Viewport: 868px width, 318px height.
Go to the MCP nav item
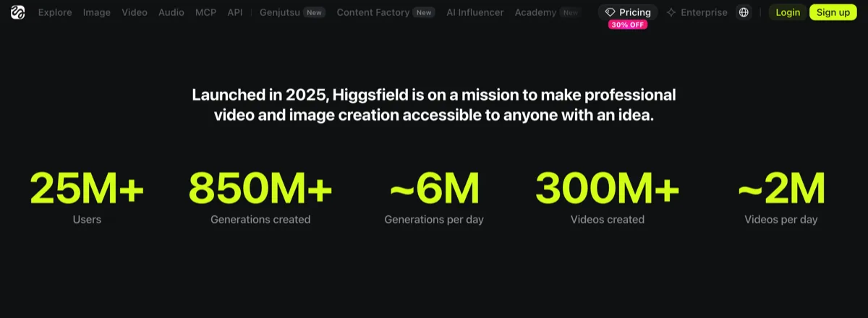pos(205,12)
